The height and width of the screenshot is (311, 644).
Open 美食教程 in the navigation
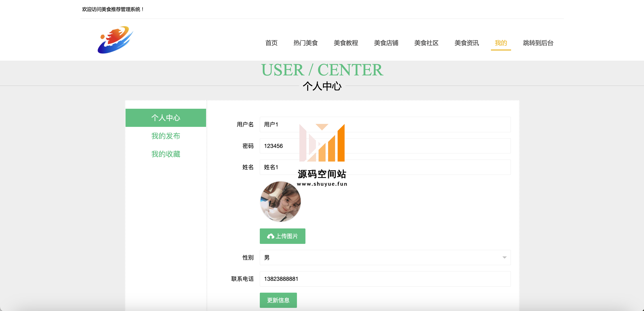point(346,43)
